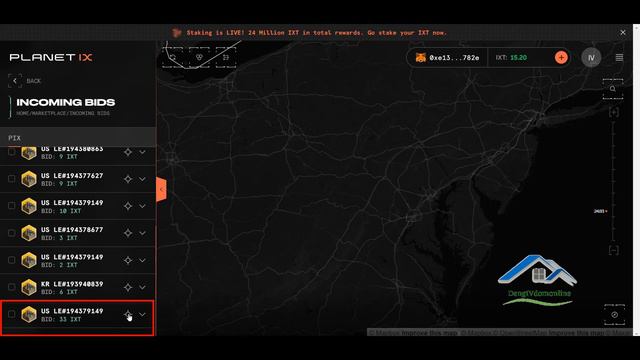Tick the checkbox for LE#194377627
The image size is (640, 360).
11,179
